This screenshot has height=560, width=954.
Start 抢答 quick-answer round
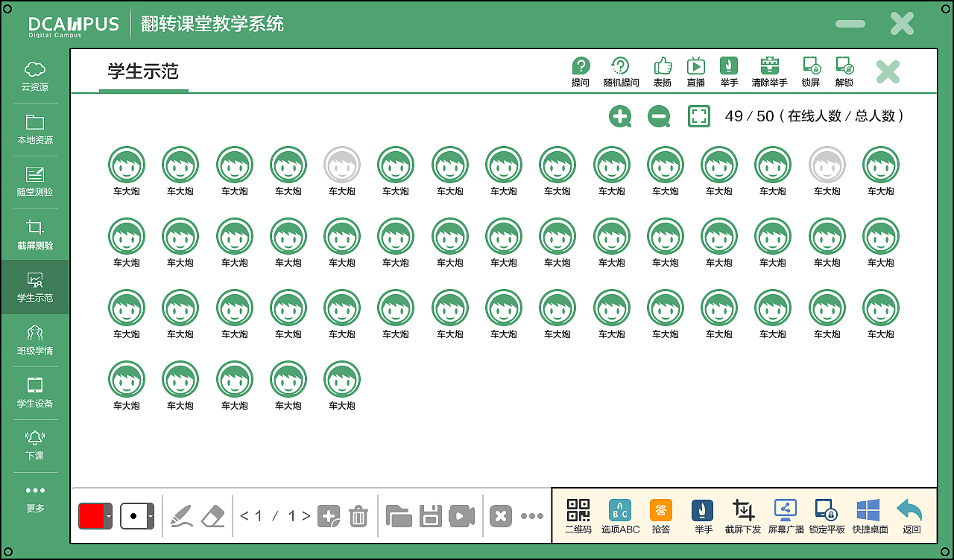click(x=661, y=517)
